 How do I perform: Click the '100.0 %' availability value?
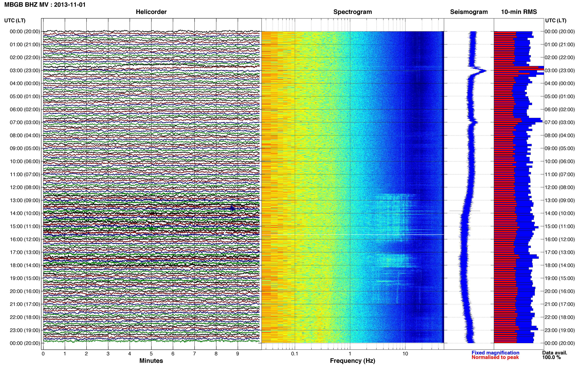551,357
